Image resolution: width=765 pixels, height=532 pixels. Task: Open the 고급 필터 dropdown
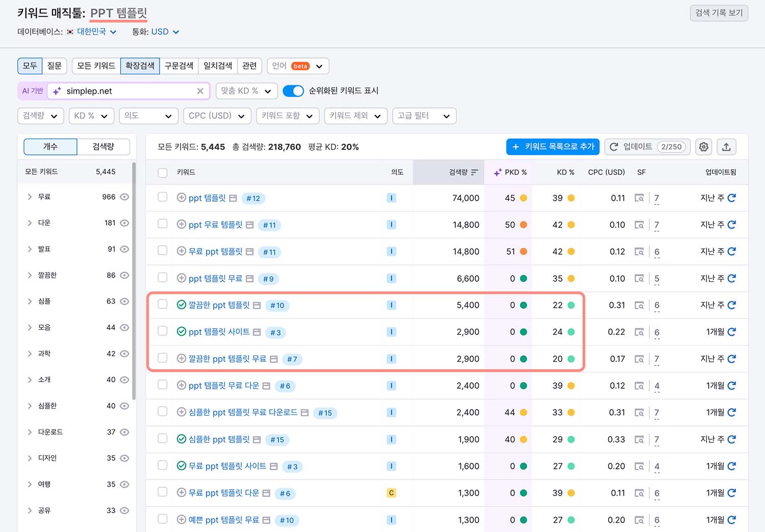pos(424,116)
